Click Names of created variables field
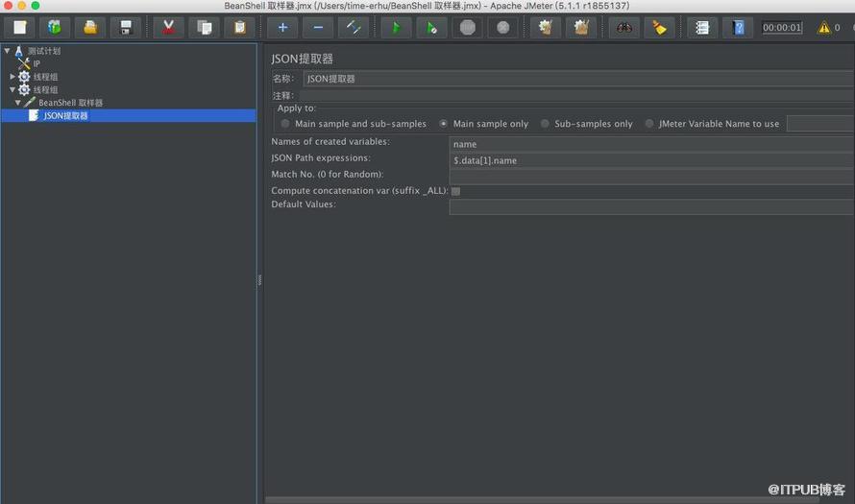Screen dimensions: 855x504 (x=651, y=144)
